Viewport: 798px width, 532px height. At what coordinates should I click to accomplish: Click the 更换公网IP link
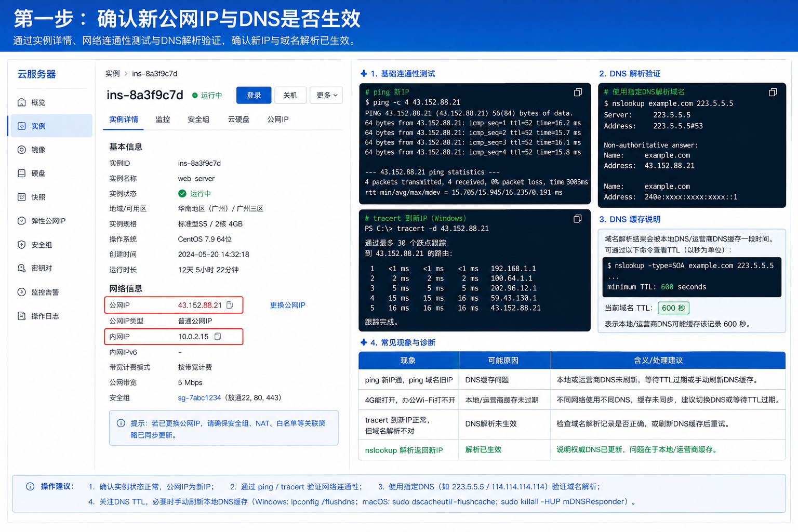click(288, 305)
